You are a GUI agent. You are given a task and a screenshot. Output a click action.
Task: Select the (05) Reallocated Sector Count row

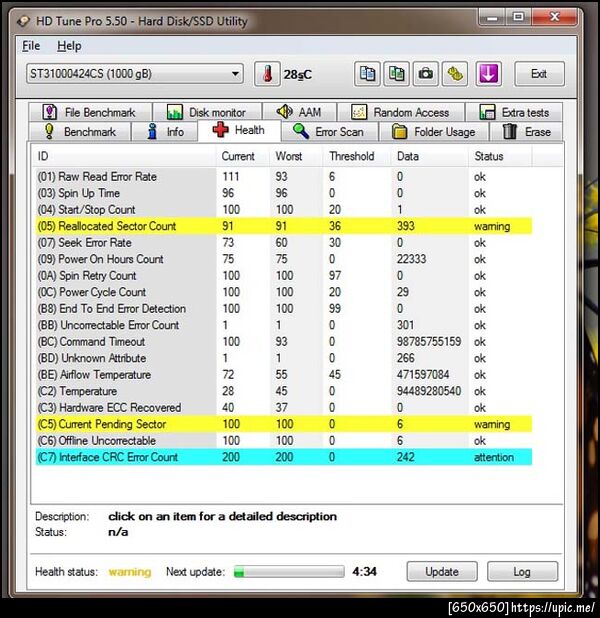click(x=283, y=226)
